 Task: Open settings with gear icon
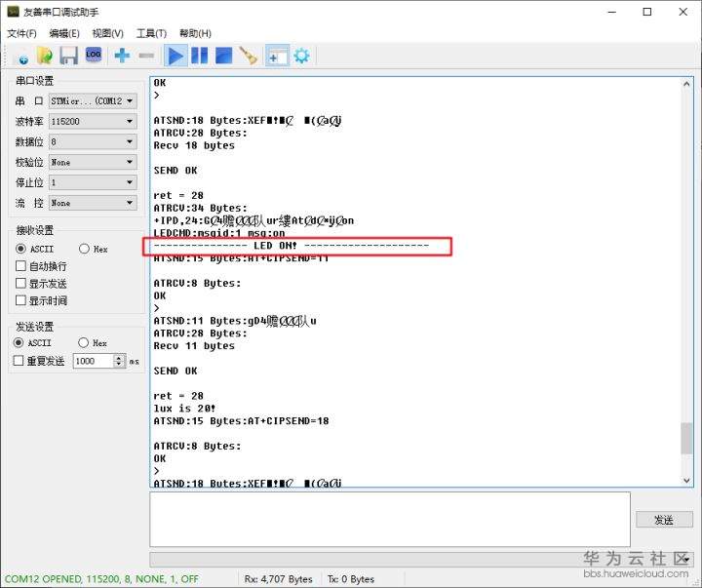pos(301,56)
